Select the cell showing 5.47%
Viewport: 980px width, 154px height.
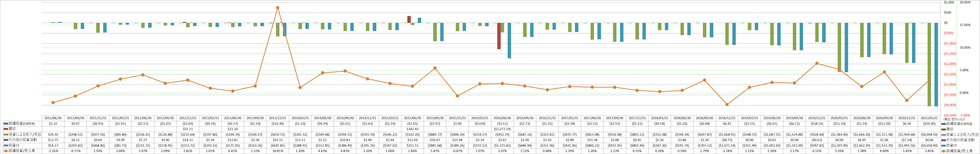(x=435, y=151)
